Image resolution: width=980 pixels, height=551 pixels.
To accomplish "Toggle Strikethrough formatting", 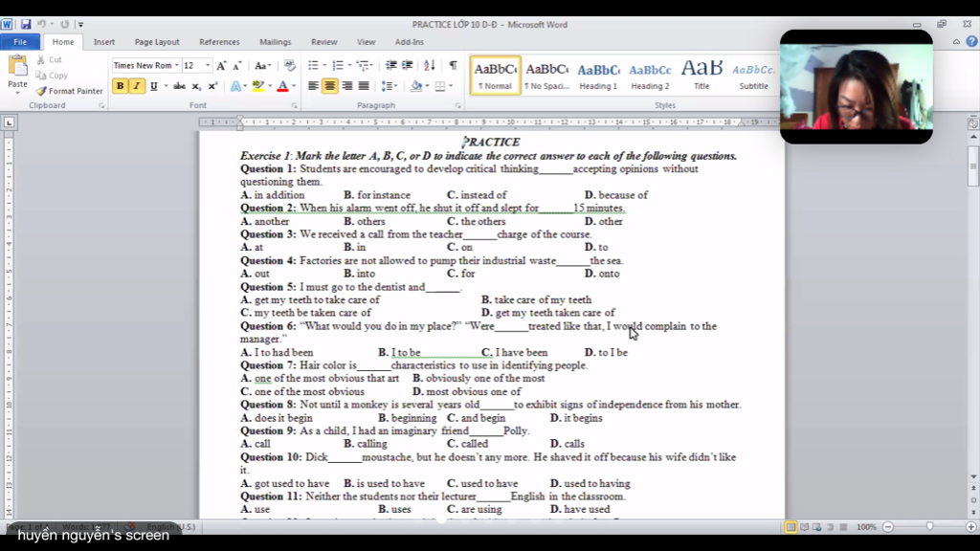I will point(179,86).
